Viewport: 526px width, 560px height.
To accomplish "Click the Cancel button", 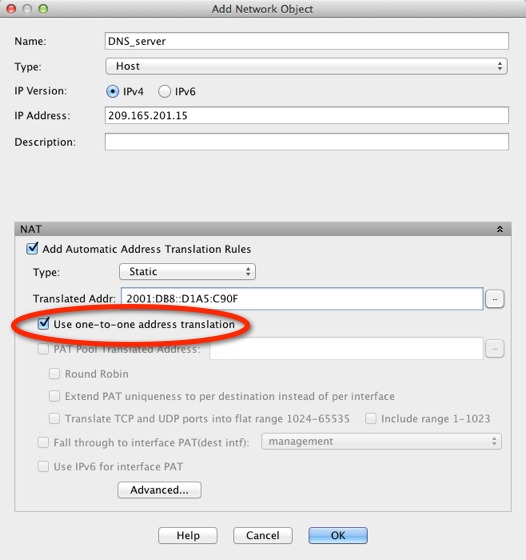I will coord(263,535).
